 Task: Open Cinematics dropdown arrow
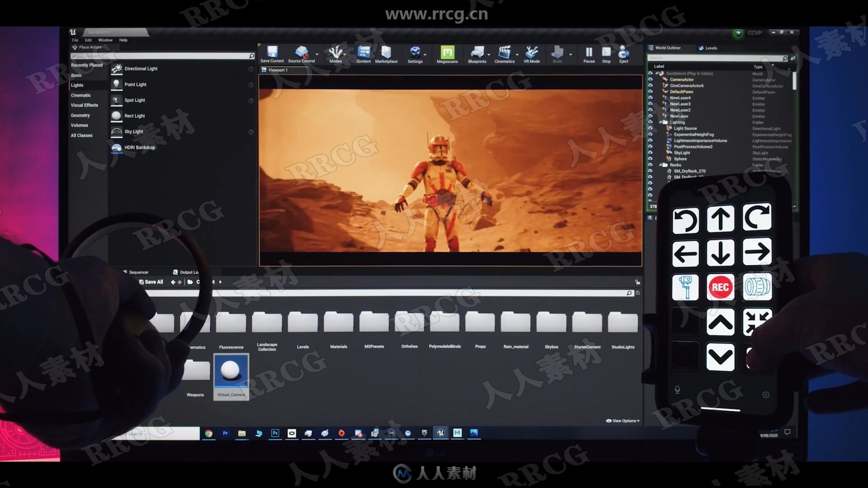tap(517, 55)
